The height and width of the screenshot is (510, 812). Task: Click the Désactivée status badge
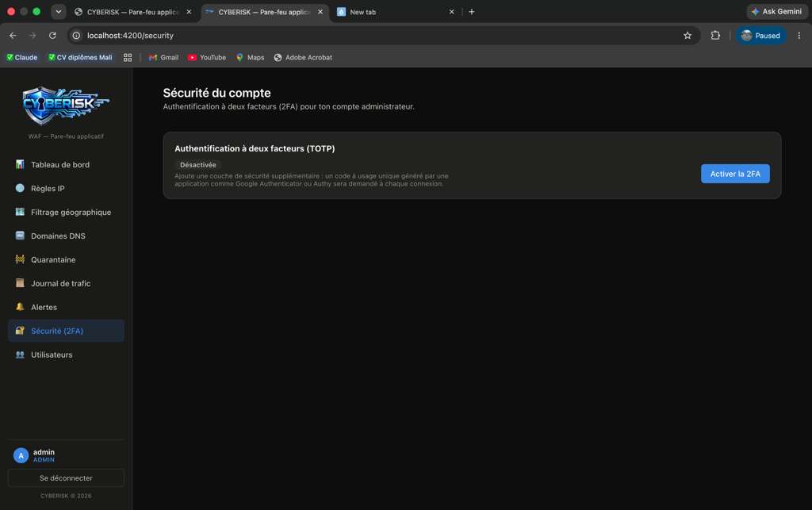pos(197,165)
